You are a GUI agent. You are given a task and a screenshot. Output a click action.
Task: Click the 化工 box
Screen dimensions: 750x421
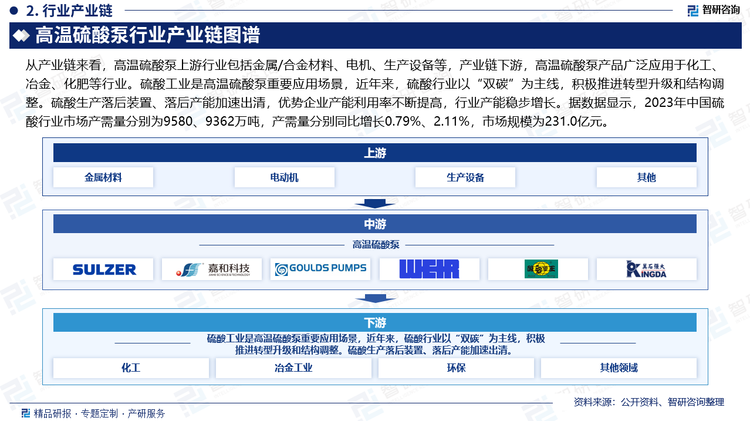[x=131, y=368]
